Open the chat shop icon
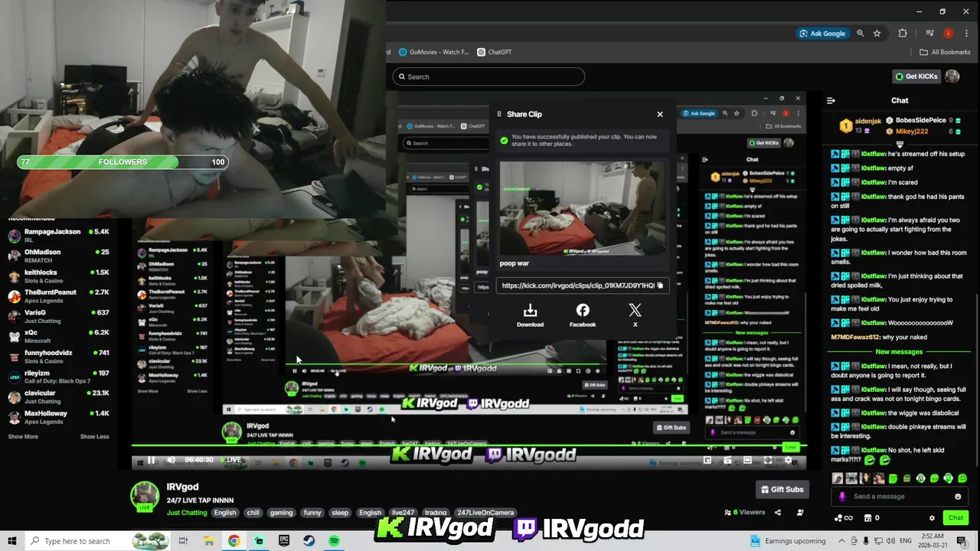The height and width of the screenshot is (551, 980). (871, 518)
